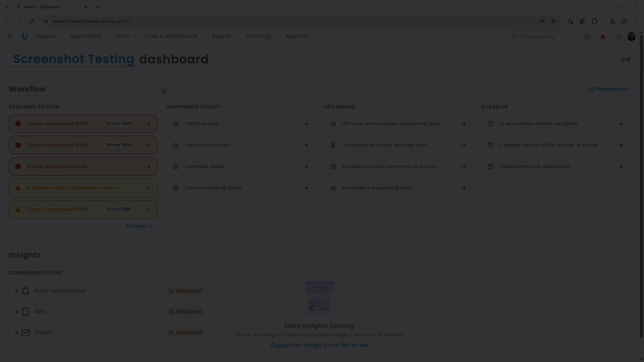Open workflow Preferences
This screenshot has height=362, width=644.
[x=608, y=89]
